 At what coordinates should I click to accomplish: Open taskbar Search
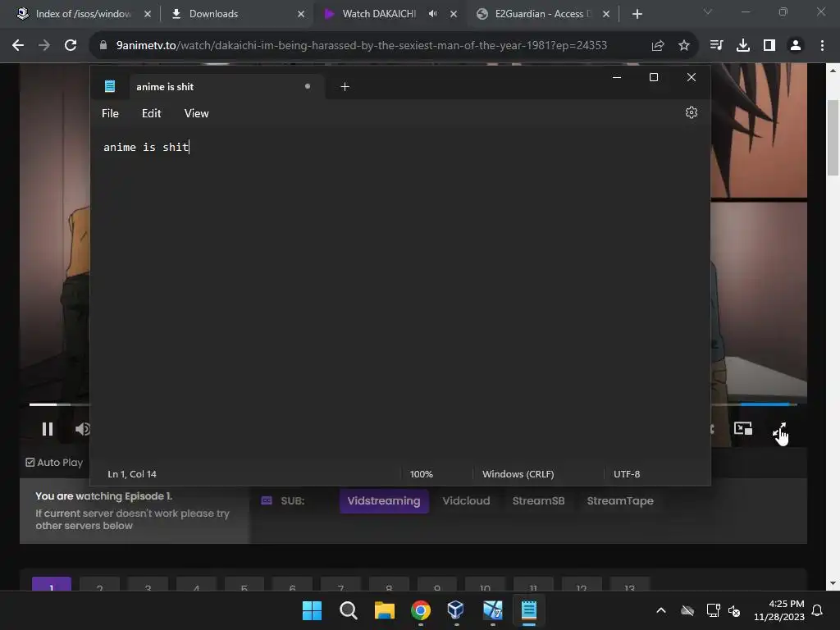[348, 610]
